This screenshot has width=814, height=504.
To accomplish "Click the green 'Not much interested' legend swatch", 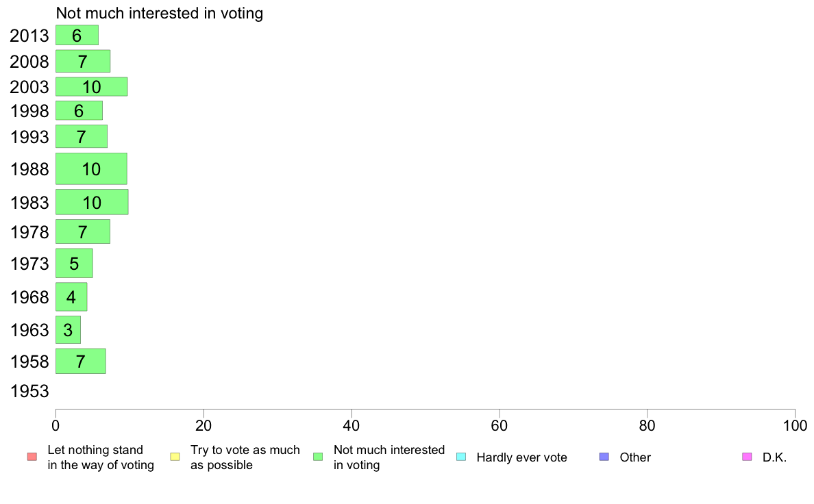I will (x=318, y=457).
